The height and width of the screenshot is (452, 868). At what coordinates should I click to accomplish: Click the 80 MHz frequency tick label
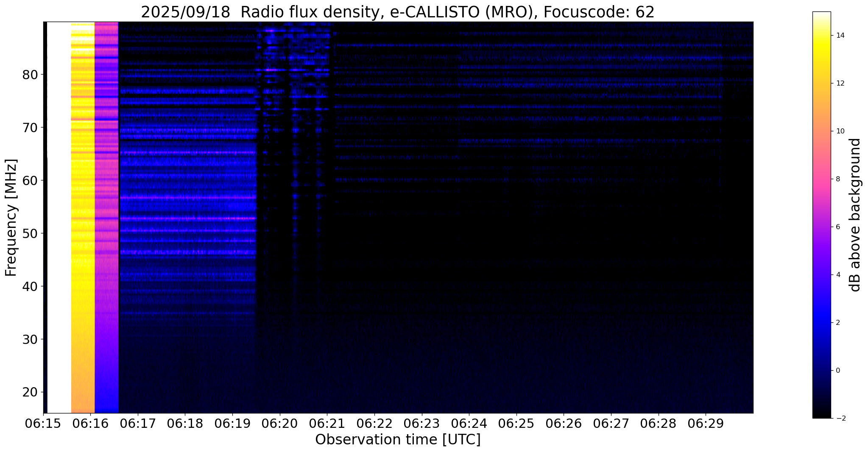pyautogui.click(x=30, y=75)
